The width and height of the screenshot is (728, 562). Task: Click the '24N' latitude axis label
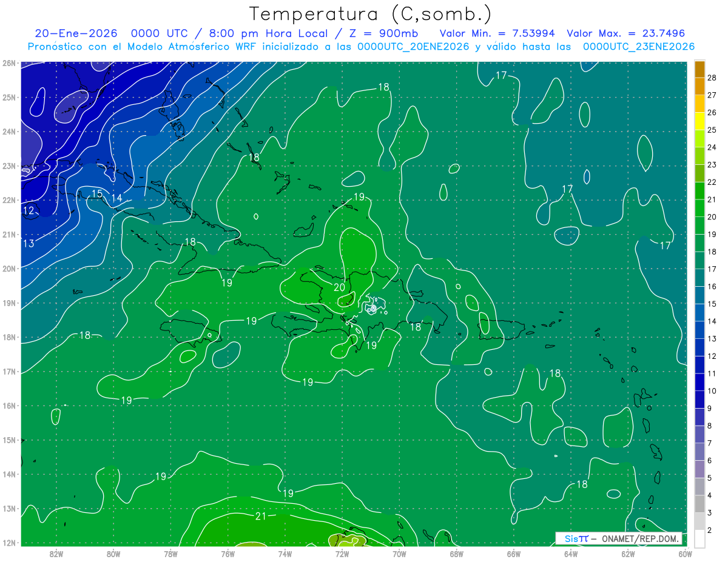[9, 132]
